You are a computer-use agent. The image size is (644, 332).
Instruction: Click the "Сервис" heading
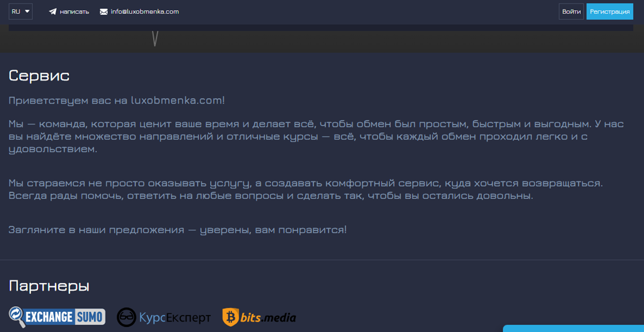39,76
